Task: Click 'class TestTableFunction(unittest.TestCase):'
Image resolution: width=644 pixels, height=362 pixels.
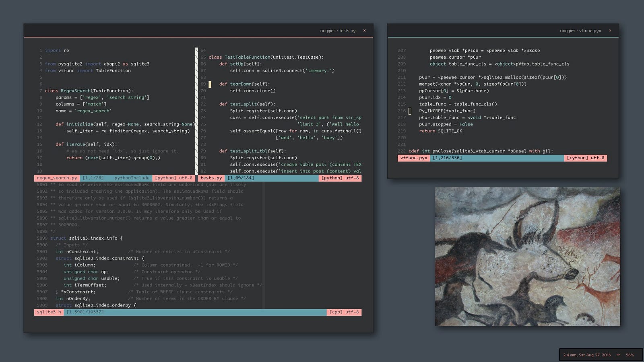Action: point(266,57)
